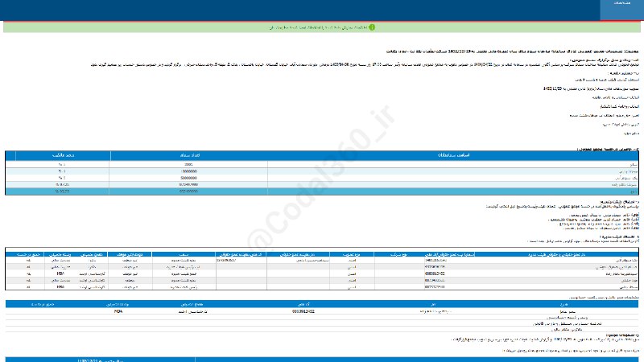Viewport: 644px width, 362px height.
Task: Click the green info icon in the notice banner
Action: pyautogui.click(x=372, y=27)
